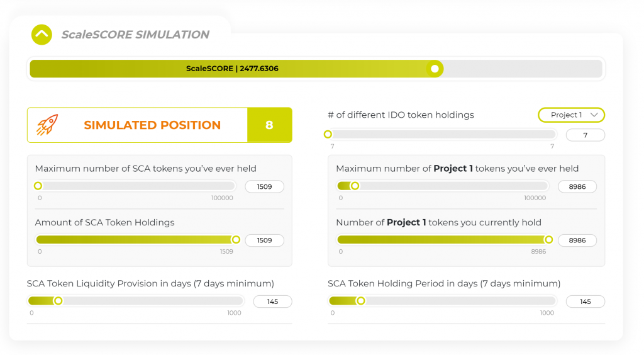Click the Project 1 dropdown arrow

pos(594,115)
